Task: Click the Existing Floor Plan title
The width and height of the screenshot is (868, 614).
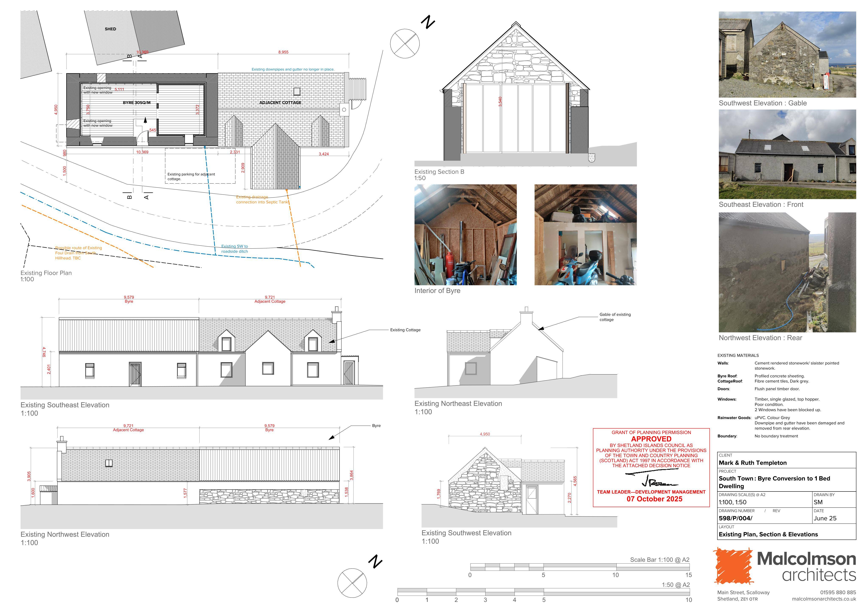Action: pyautogui.click(x=46, y=273)
